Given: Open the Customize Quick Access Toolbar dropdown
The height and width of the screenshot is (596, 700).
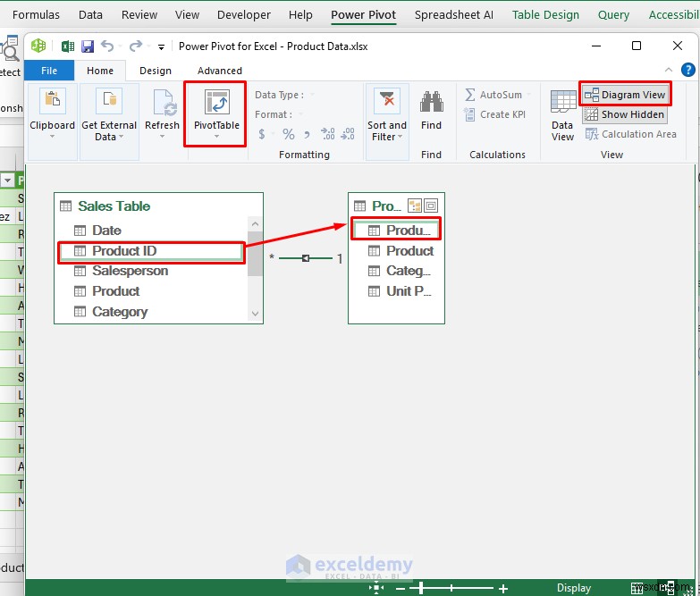Looking at the screenshot, I should tap(161, 46).
